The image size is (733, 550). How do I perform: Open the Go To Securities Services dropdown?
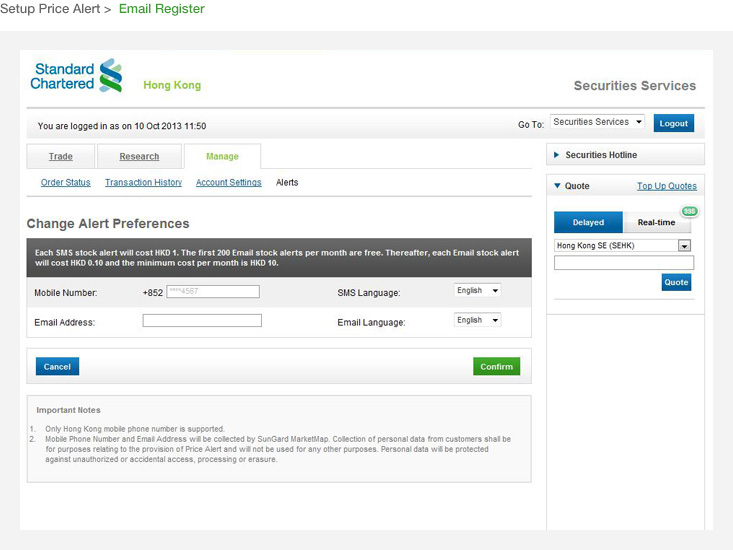(597, 122)
